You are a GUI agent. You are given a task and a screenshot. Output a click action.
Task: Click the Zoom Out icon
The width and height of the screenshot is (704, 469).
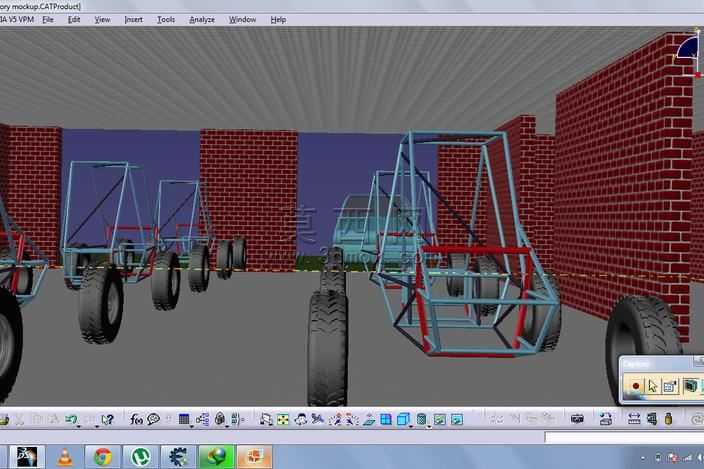coord(352,419)
